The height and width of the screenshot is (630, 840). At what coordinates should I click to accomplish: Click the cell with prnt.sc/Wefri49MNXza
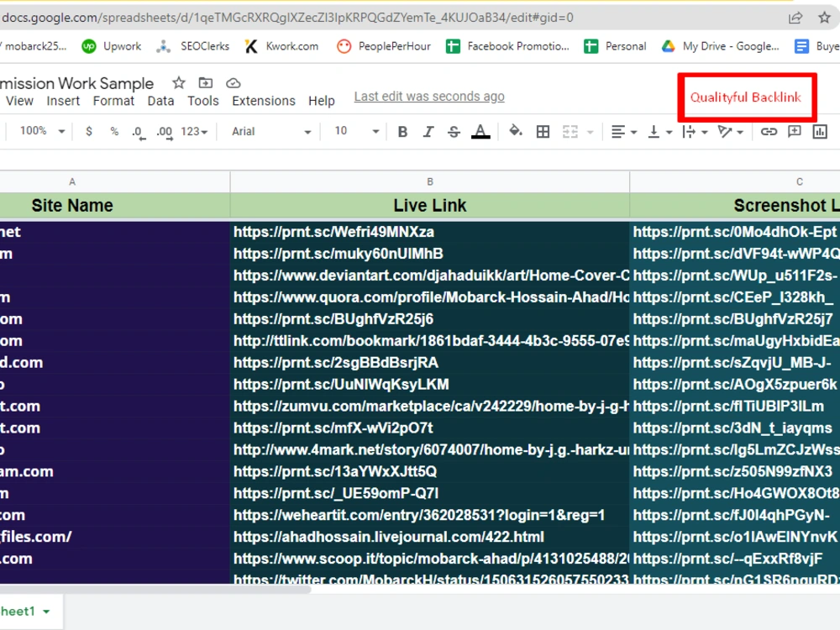pyautogui.click(x=429, y=232)
